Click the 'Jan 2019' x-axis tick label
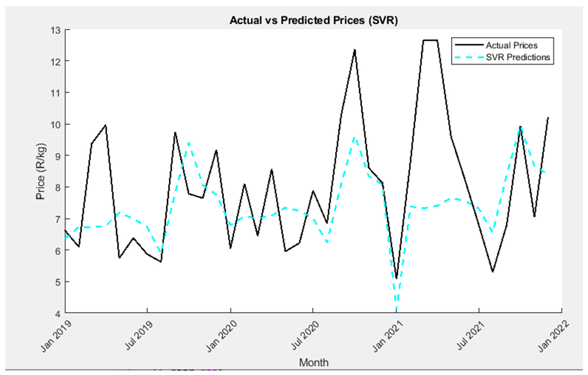Image resolution: width=588 pixels, height=375 pixels. coord(56,336)
